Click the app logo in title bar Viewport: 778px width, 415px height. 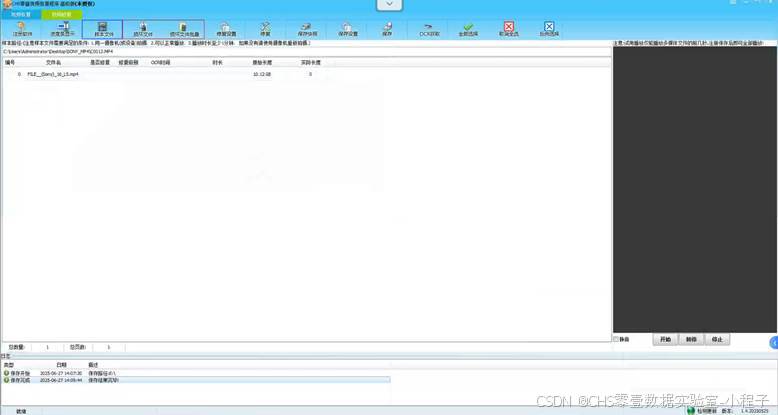(x=6, y=4)
